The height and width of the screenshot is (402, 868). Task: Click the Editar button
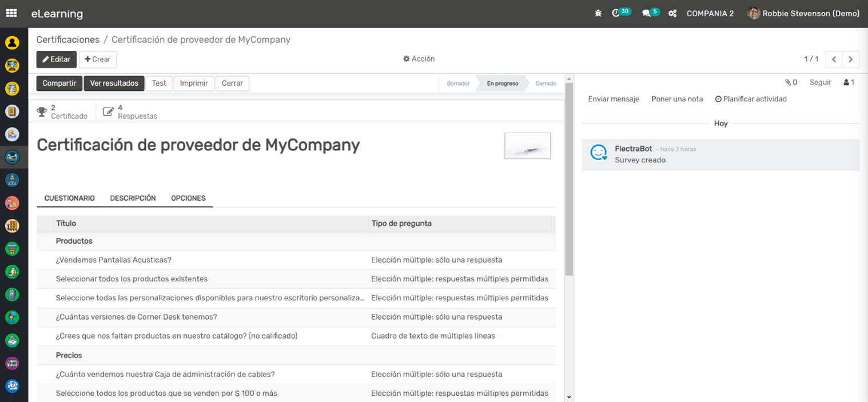(56, 59)
